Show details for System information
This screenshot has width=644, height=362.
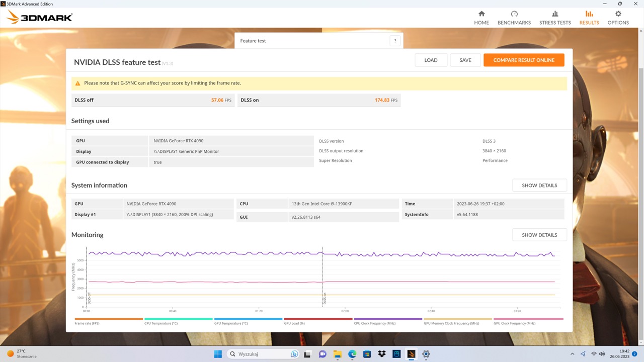539,186
